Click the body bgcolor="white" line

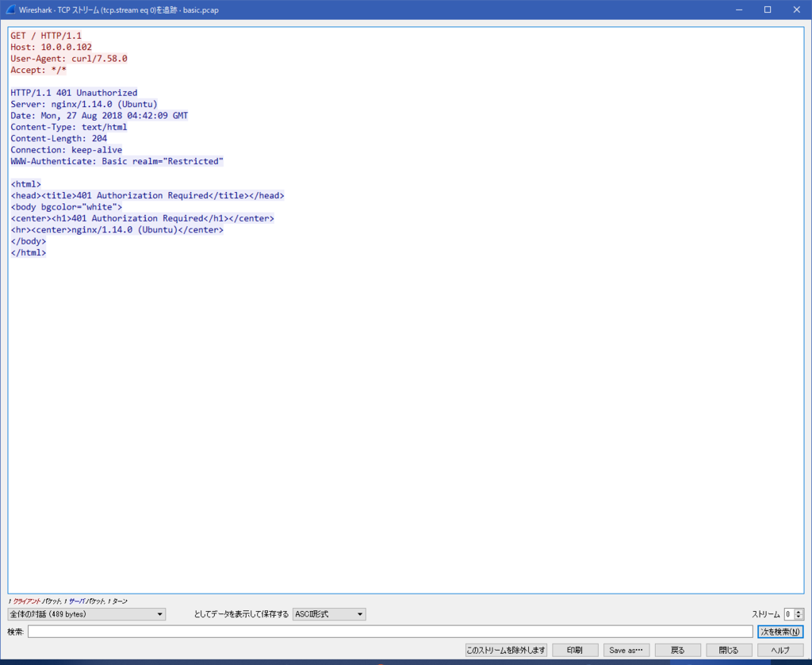67,207
